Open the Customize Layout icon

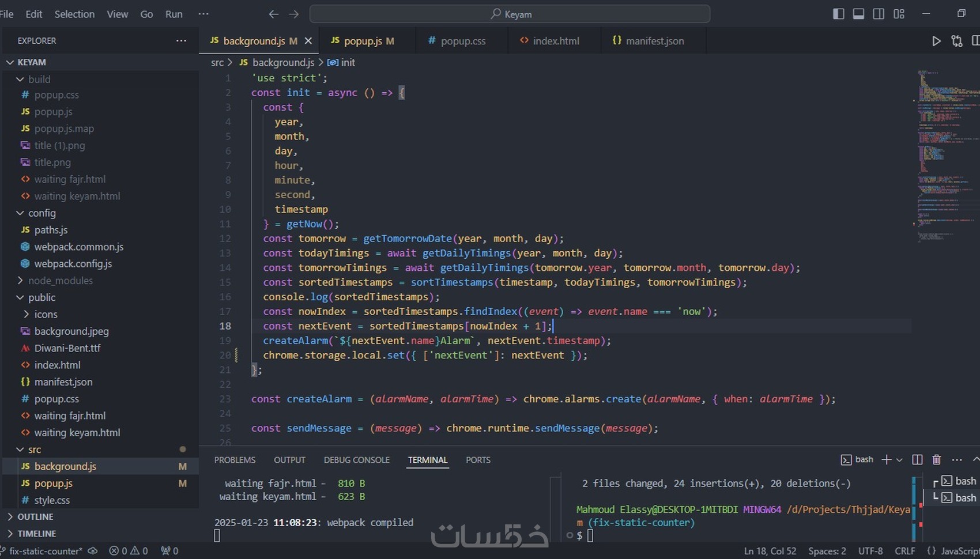[899, 14]
